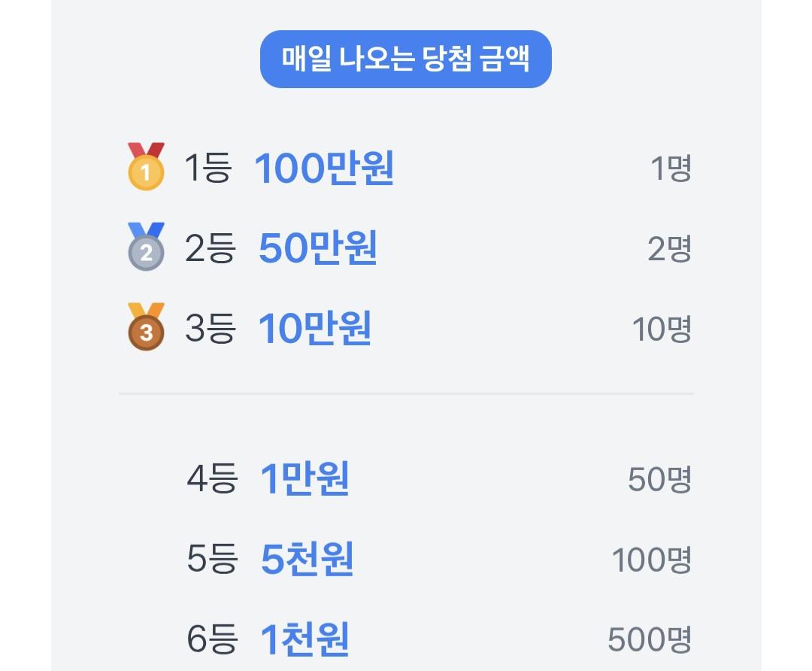Select the 10만원 third prize amount
Viewport: 812px width, 671px height.
(x=315, y=329)
